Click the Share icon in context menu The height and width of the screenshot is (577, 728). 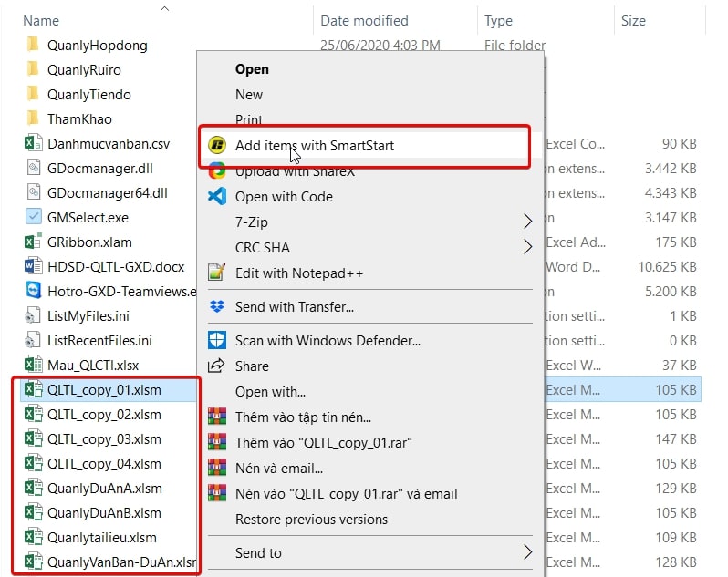point(217,366)
